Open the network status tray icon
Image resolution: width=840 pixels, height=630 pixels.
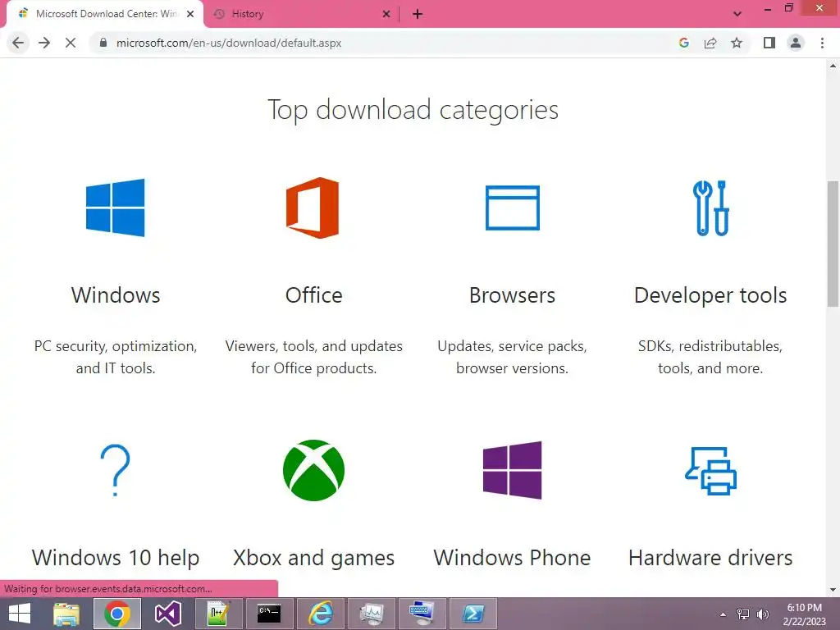pyautogui.click(x=743, y=614)
